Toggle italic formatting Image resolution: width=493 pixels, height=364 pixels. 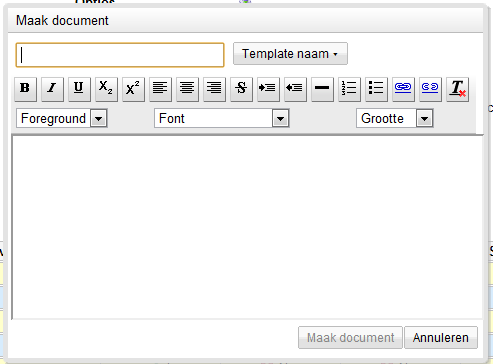52,89
